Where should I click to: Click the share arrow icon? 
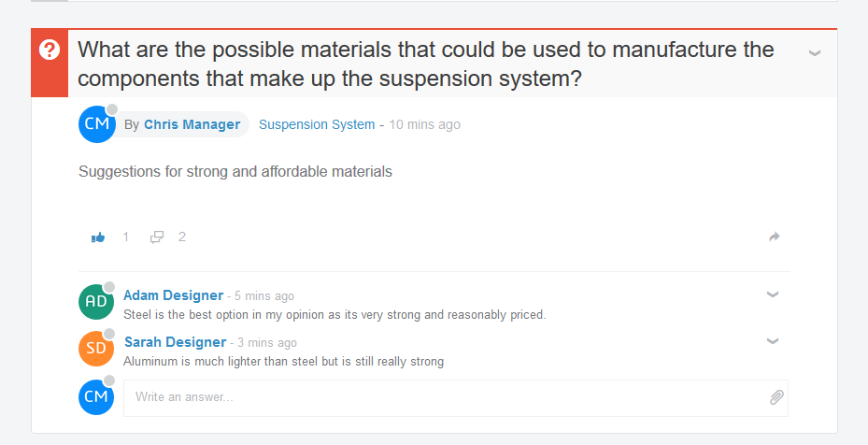(x=774, y=237)
